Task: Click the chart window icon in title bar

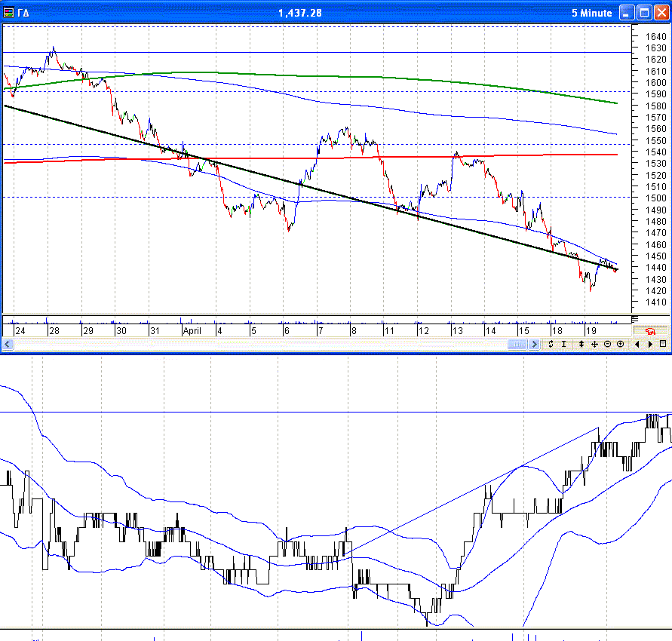Action: point(9,13)
